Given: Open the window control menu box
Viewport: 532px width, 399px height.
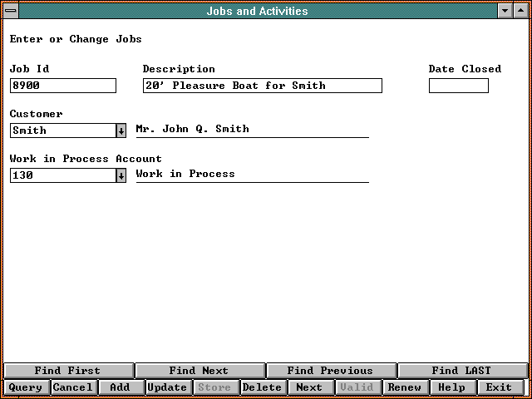Looking at the screenshot, I should click(10, 11).
